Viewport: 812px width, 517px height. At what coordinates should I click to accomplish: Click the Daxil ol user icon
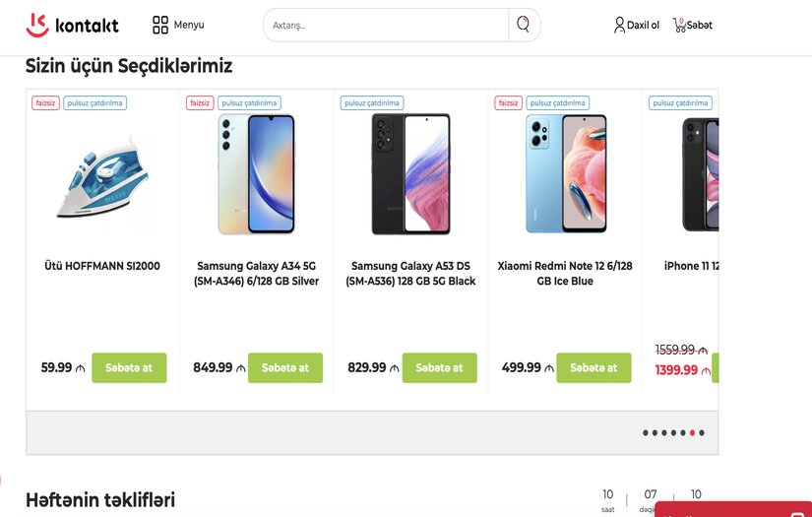619,25
